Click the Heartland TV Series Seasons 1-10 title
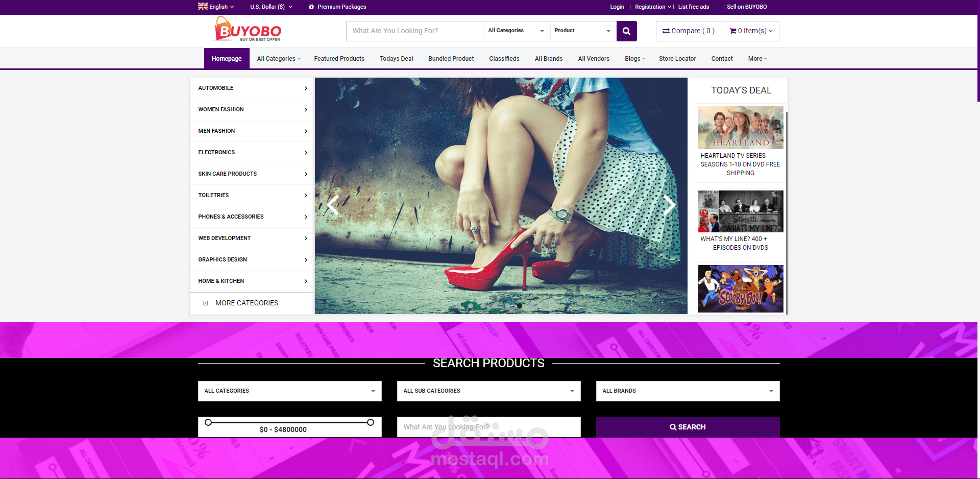This screenshot has height=479, width=980. [x=740, y=164]
